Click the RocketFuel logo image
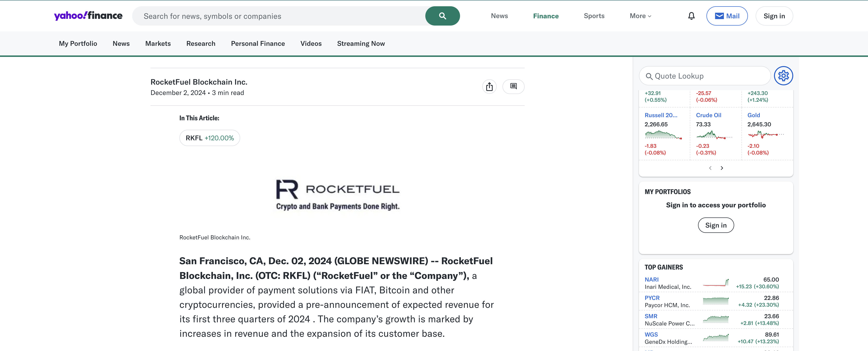This screenshot has height=351, width=868. pyautogui.click(x=338, y=195)
